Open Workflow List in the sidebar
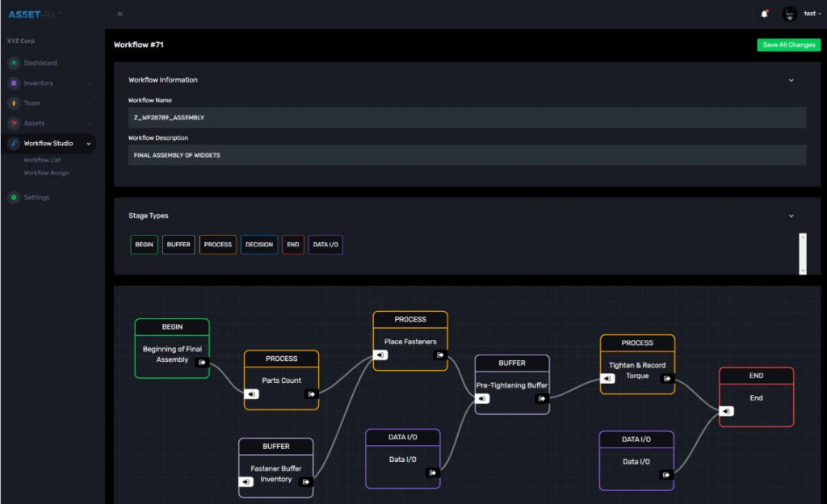This screenshot has height=504, width=827. [42, 160]
